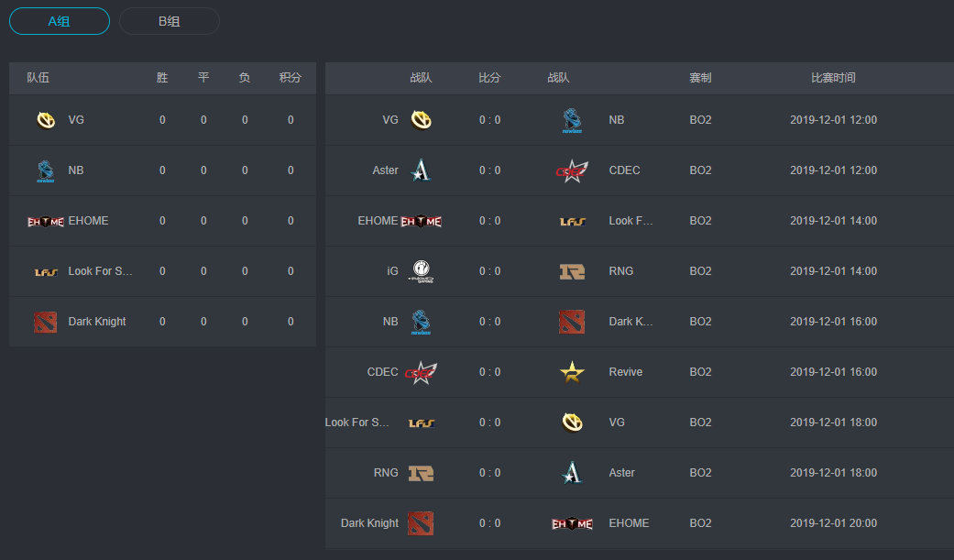The width and height of the screenshot is (954, 560).
Task: Click Newbee logo in the standings table
Action: (46, 170)
